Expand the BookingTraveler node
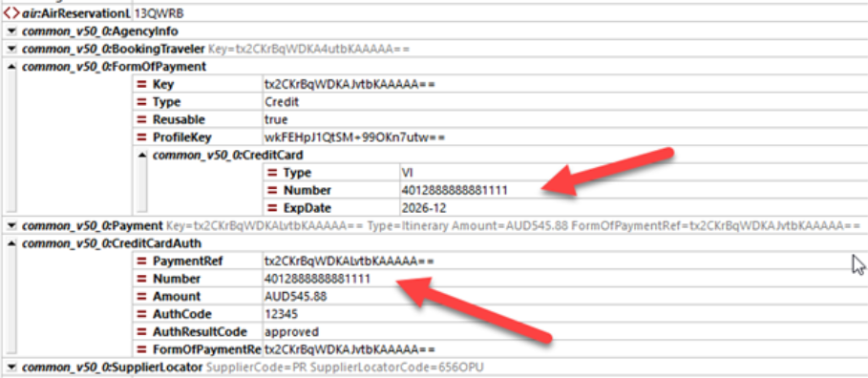This screenshot has width=868, height=378. (11, 49)
